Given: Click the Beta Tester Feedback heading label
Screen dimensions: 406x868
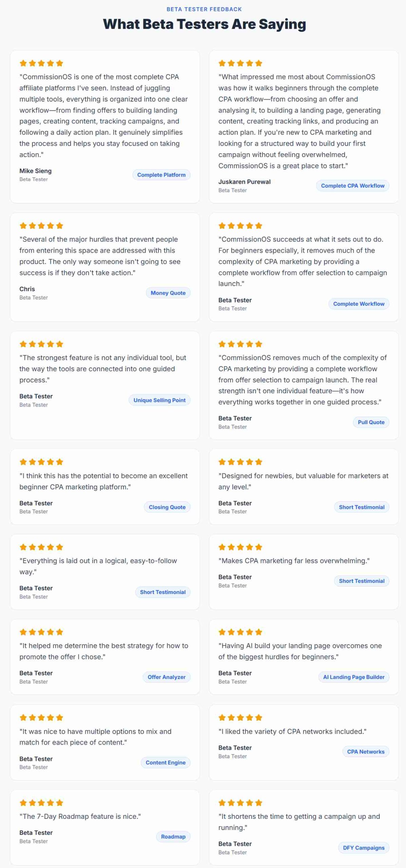Looking at the screenshot, I should coord(204,9).
